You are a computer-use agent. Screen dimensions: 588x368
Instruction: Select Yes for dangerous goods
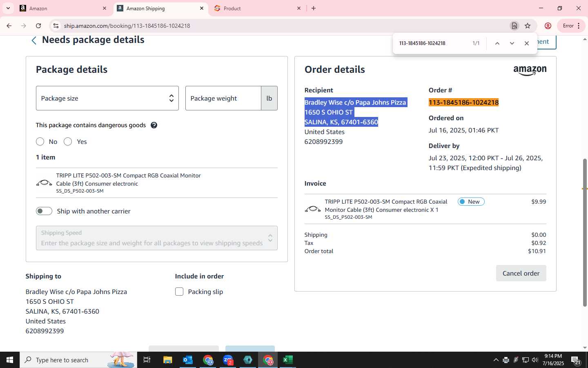[68, 141]
